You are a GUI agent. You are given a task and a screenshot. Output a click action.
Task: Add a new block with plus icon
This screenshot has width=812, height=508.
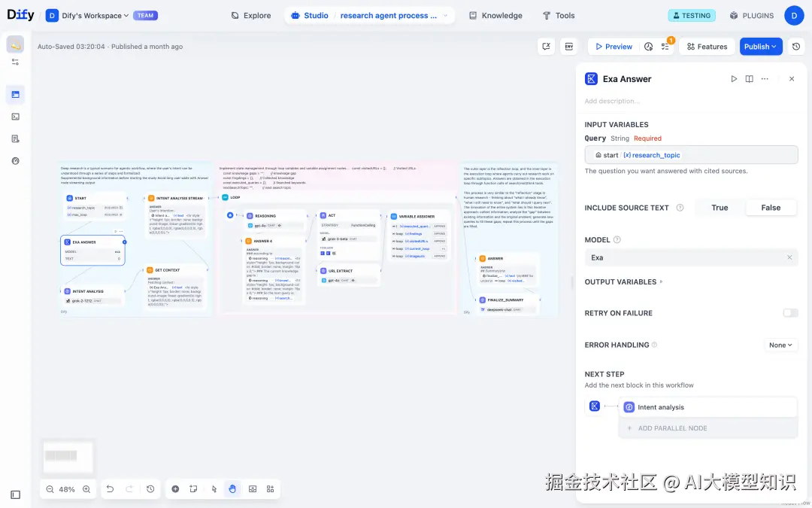tap(175, 489)
